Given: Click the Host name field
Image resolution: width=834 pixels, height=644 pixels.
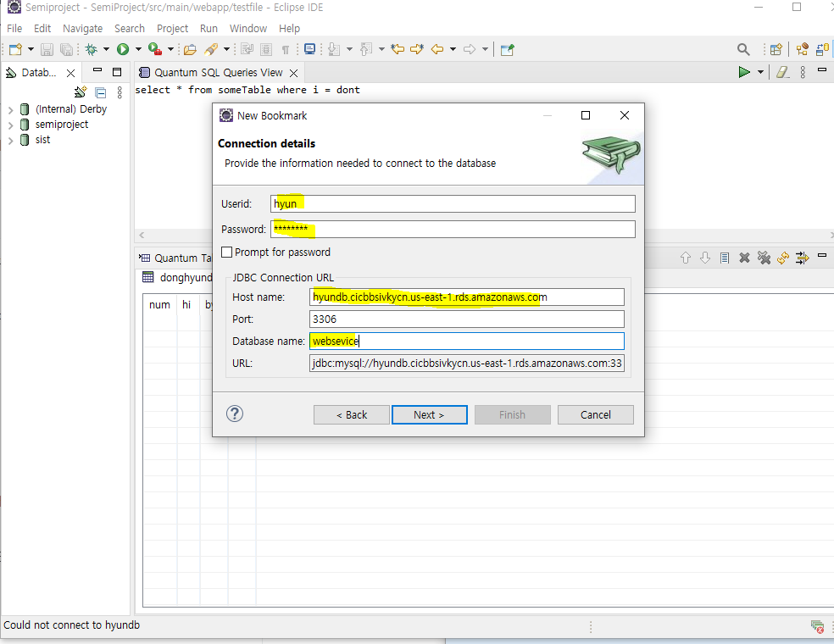Looking at the screenshot, I should pos(466,297).
